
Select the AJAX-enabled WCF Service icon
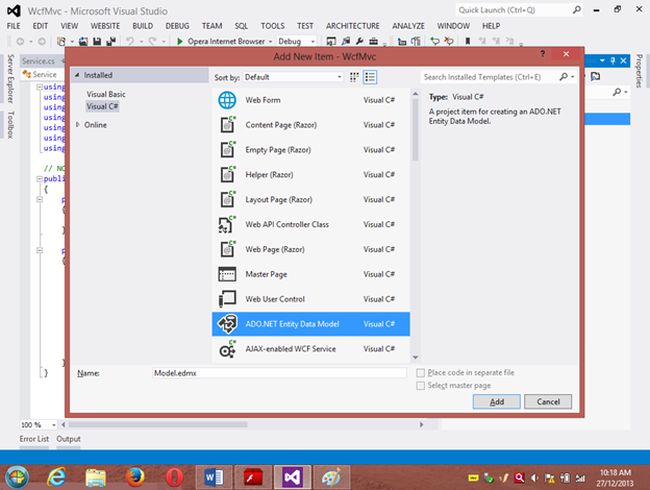point(227,349)
